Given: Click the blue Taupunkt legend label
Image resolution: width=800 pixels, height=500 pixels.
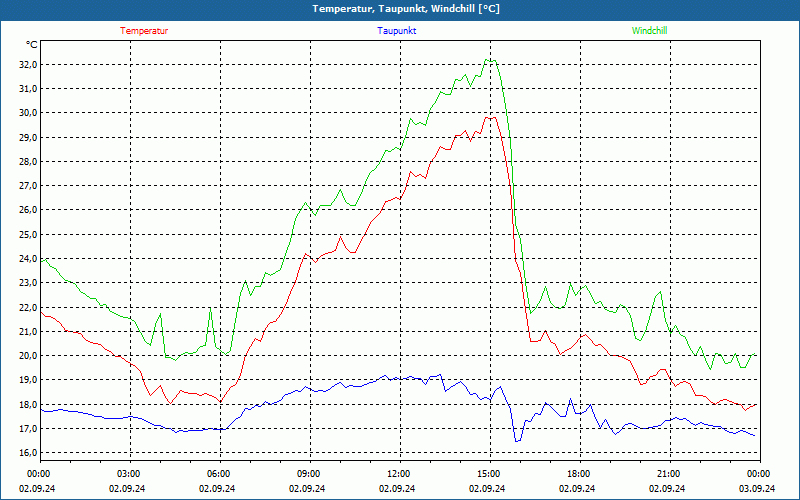Looking at the screenshot, I should (396, 31).
